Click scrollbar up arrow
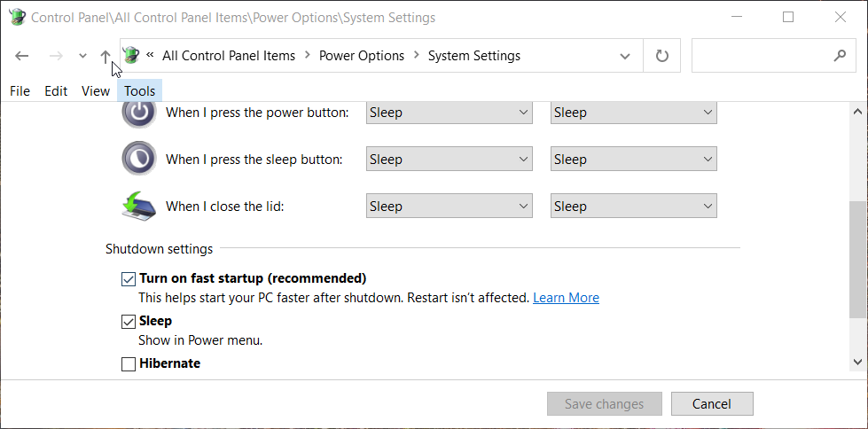The height and width of the screenshot is (429, 868). (x=858, y=112)
